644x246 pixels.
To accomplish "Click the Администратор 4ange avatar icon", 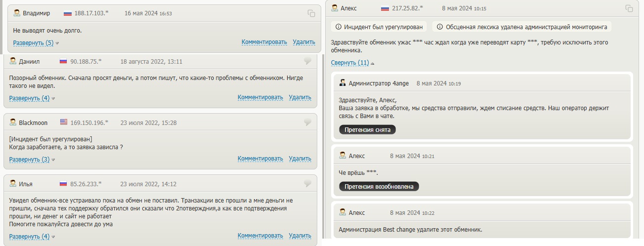I will [343, 83].
